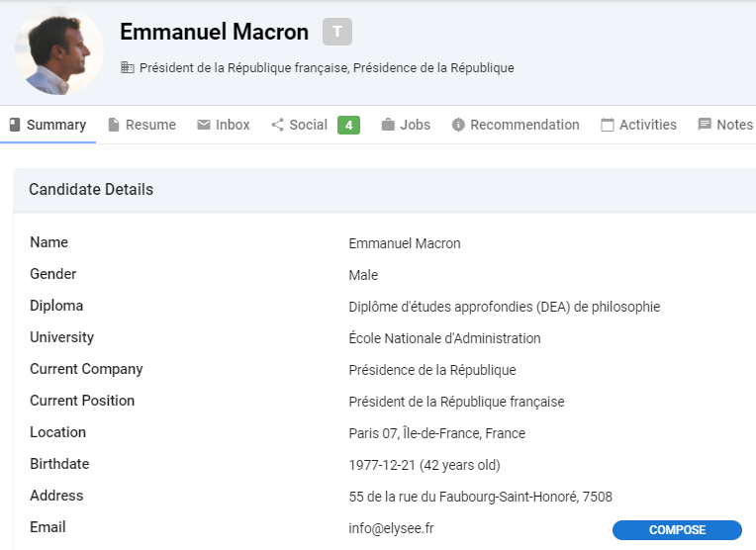The height and width of the screenshot is (550, 756).
Task: Open the green 4 badge on Social
Action: [x=348, y=125]
